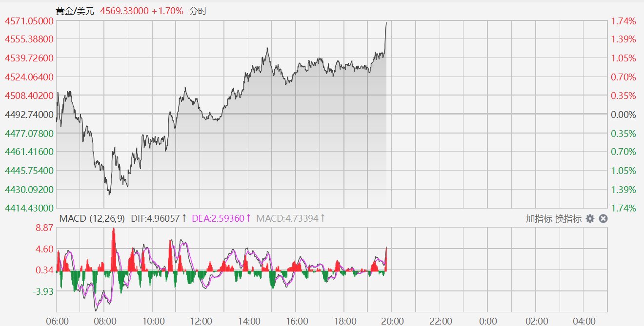Click the 换指标 switch indicator button
Image resolution: width=644 pixels, height=326 pixels.
(x=568, y=219)
